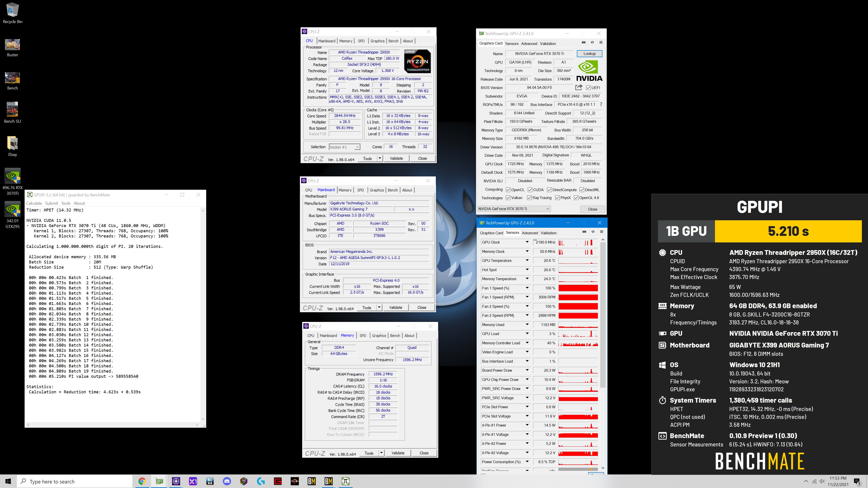The height and width of the screenshot is (488, 868).
Task: Click refresh icon in GPU-Z Sensors window
Action: click(x=593, y=232)
